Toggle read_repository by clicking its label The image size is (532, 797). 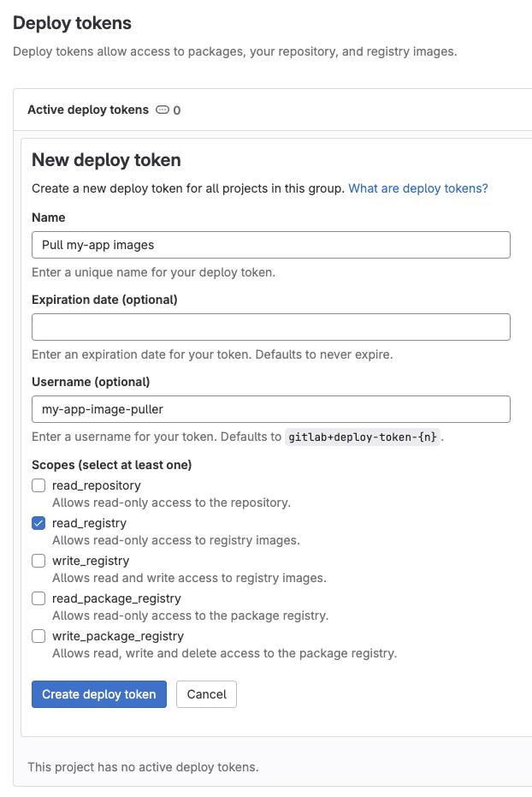(x=96, y=485)
